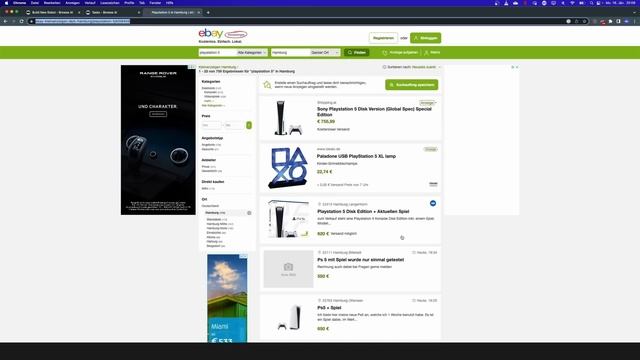The height and width of the screenshot is (360, 640).
Task: Click the Spotlight search icon in menu bar
Action: (591, 3)
